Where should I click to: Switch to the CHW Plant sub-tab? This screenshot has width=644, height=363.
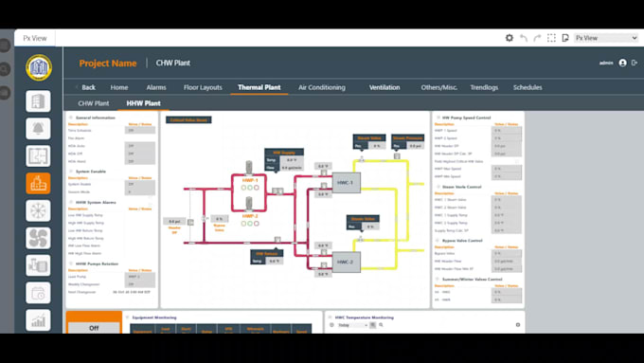click(x=94, y=103)
